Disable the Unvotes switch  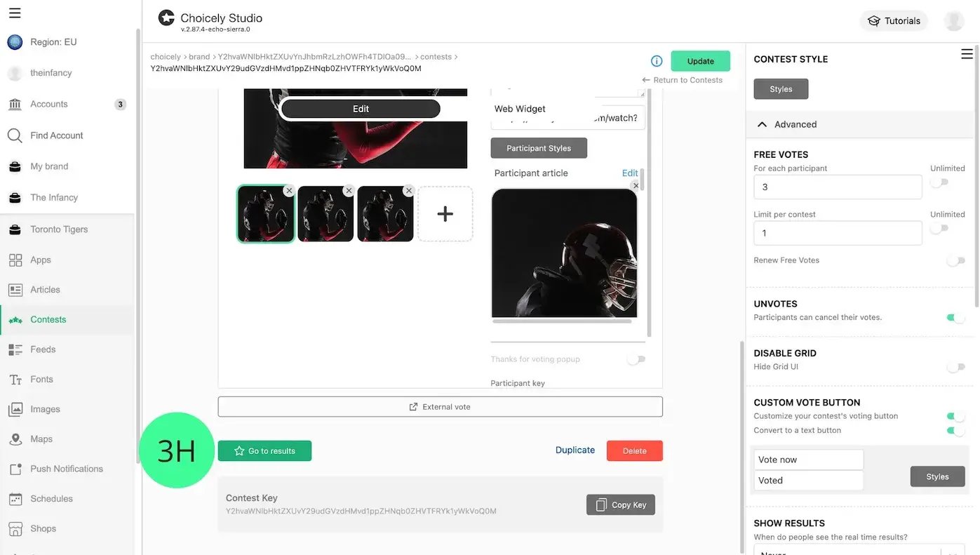click(x=956, y=318)
